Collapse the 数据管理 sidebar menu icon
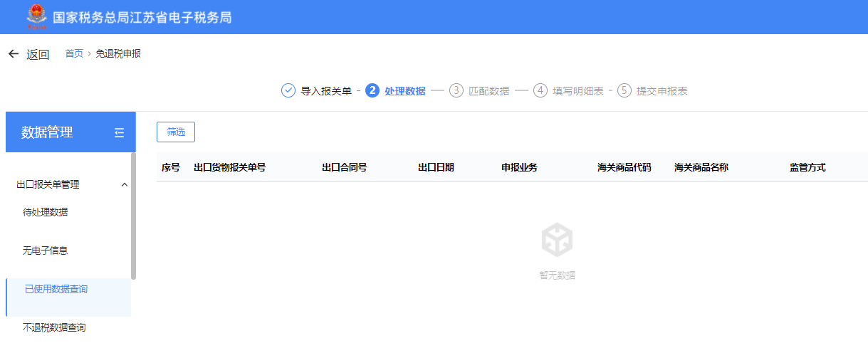868x343 pixels. [x=119, y=132]
